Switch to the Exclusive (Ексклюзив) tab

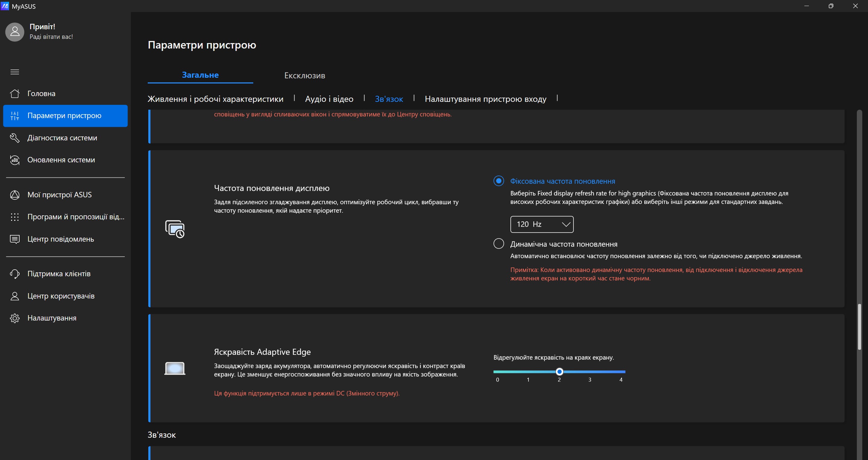coord(305,75)
